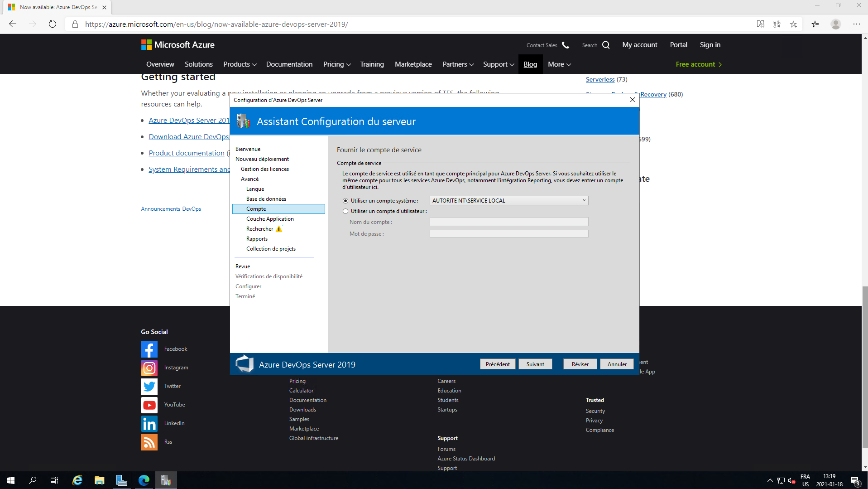
Task: Click the Annuler button
Action: pos(617,364)
